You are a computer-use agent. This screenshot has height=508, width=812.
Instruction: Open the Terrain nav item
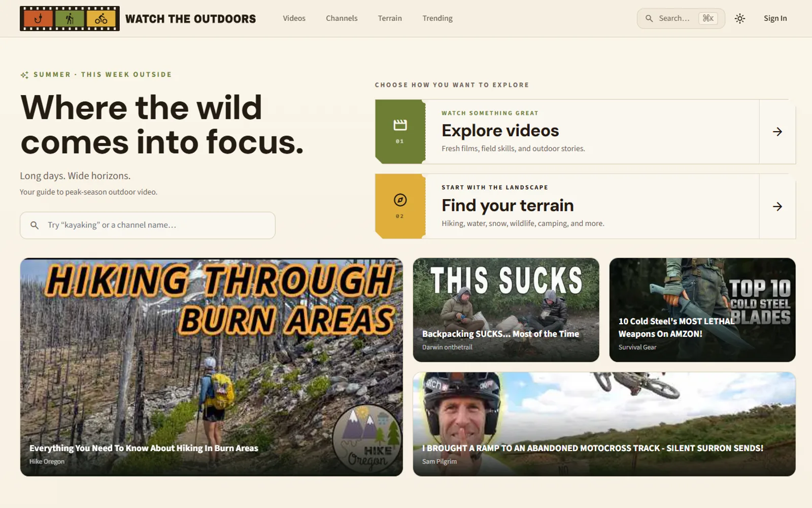click(x=390, y=18)
